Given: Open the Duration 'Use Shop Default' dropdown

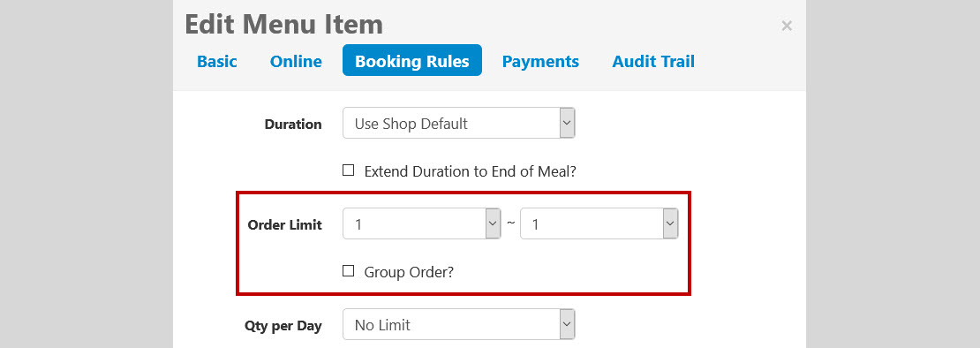Looking at the screenshot, I should (458, 123).
